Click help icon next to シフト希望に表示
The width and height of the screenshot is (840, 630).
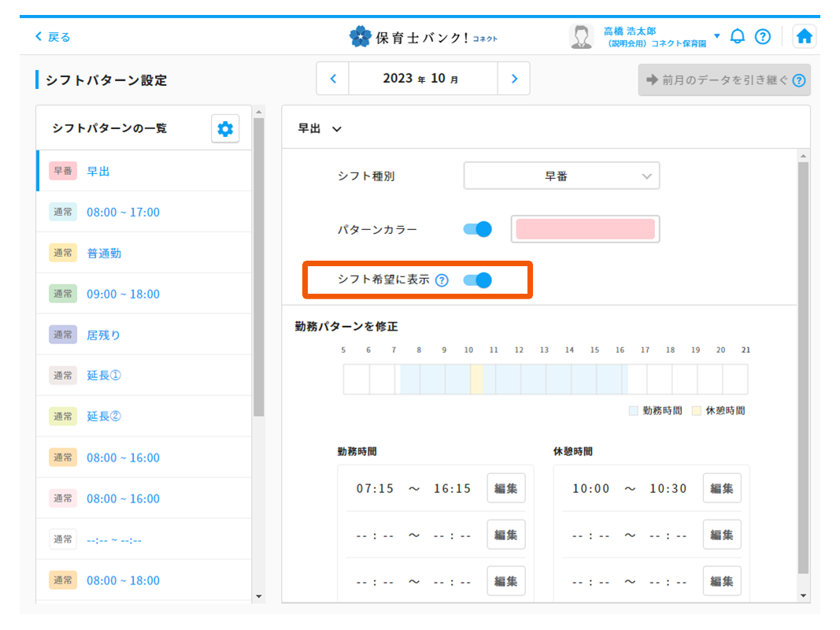[x=442, y=280]
